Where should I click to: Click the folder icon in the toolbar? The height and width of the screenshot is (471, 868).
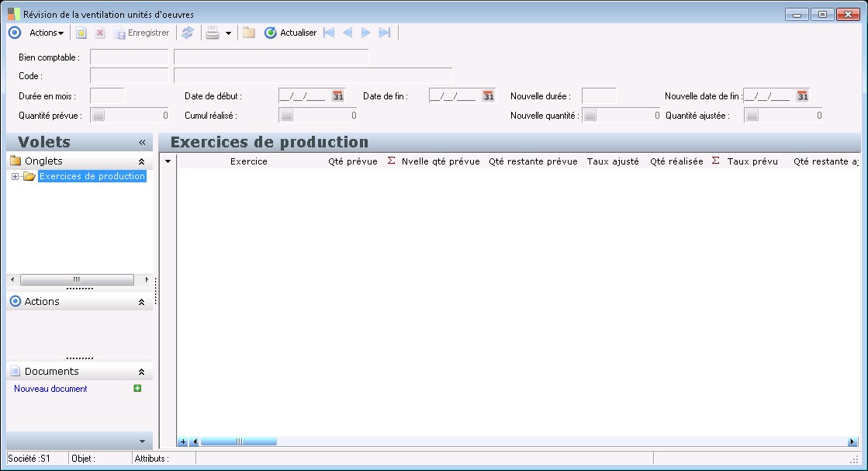pos(249,33)
